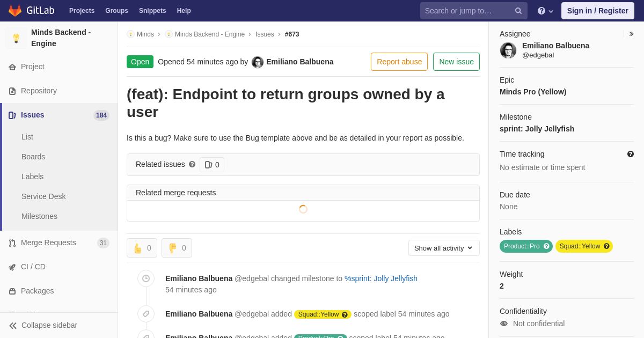Image resolution: width=644 pixels, height=338 pixels.
Task: Click the clock icon on milestone activity
Action: click(x=146, y=278)
